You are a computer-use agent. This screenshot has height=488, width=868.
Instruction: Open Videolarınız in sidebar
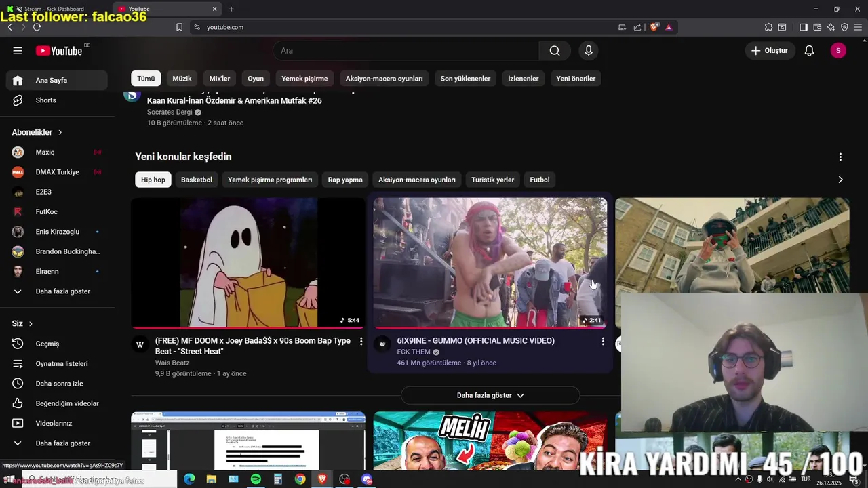click(57, 424)
